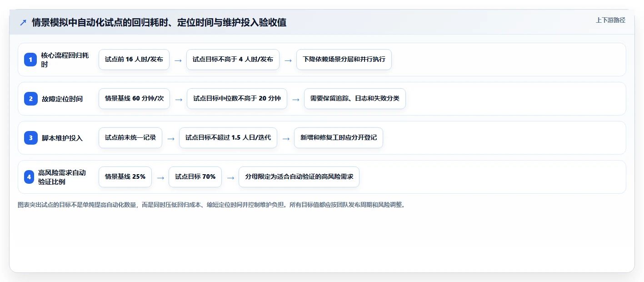The image size is (644, 282).
Task: Select the 试点前 16 人时/发布 chip
Action: click(x=134, y=60)
